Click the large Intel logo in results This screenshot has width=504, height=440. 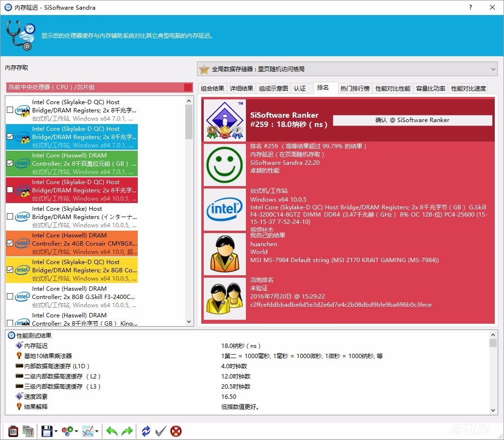click(225, 209)
